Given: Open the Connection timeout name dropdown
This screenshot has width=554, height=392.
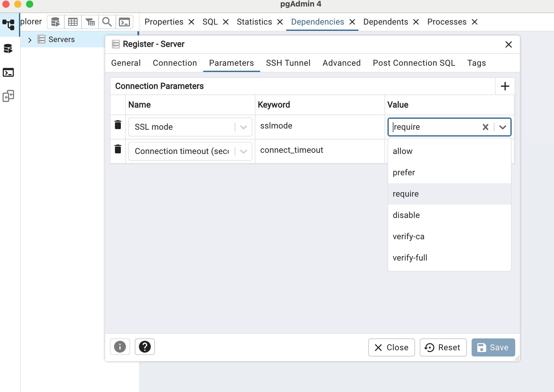Looking at the screenshot, I should tap(244, 152).
